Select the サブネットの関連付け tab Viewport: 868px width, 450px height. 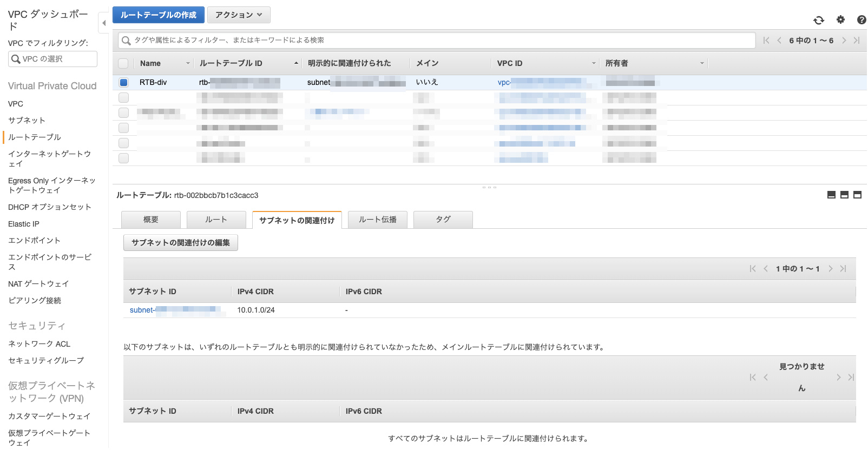click(x=297, y=220)
